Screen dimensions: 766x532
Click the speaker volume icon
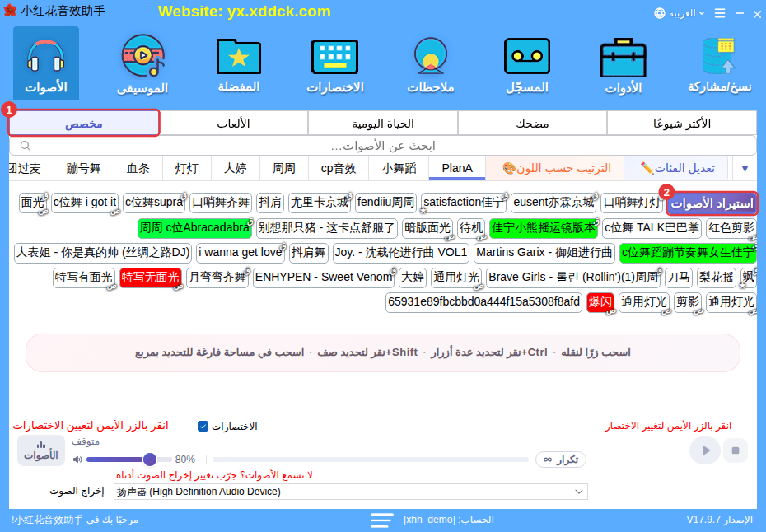[x=77, y=460]
